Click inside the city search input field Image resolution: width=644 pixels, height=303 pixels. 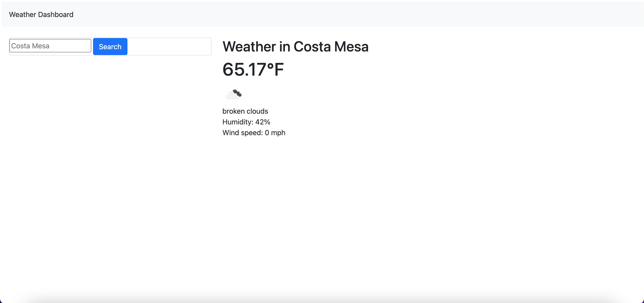pyautogui.click(x=50, y=45)
